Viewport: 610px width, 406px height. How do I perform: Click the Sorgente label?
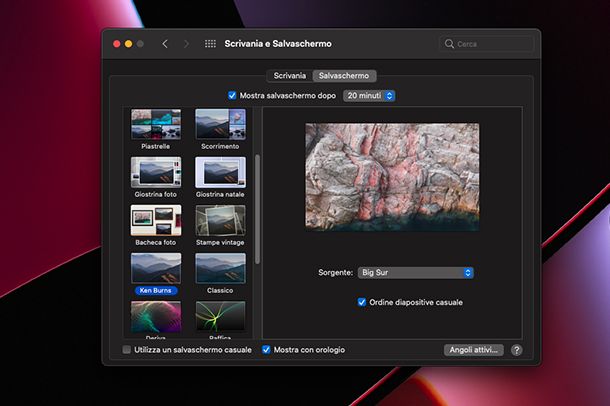335,273
